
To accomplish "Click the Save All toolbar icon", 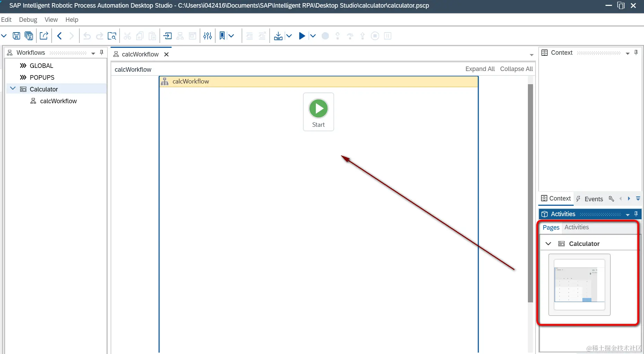I will point(29,36).
